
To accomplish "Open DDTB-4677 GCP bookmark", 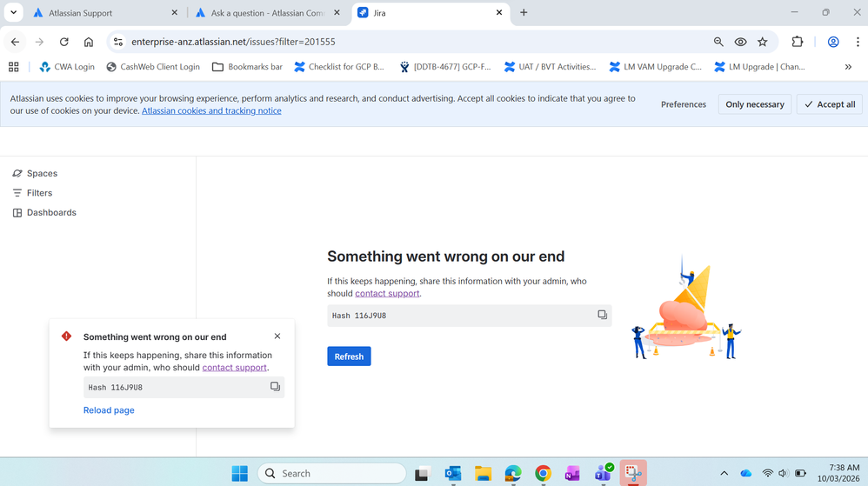I will pyautogui.click(x=445, y=67).
